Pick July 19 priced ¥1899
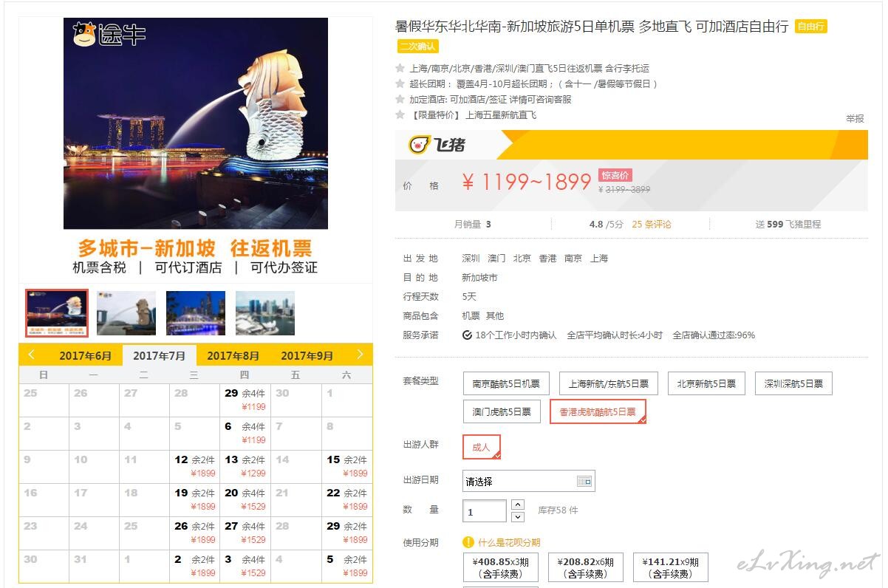Screen dimensions: 888x588 (x=195, y=499)
